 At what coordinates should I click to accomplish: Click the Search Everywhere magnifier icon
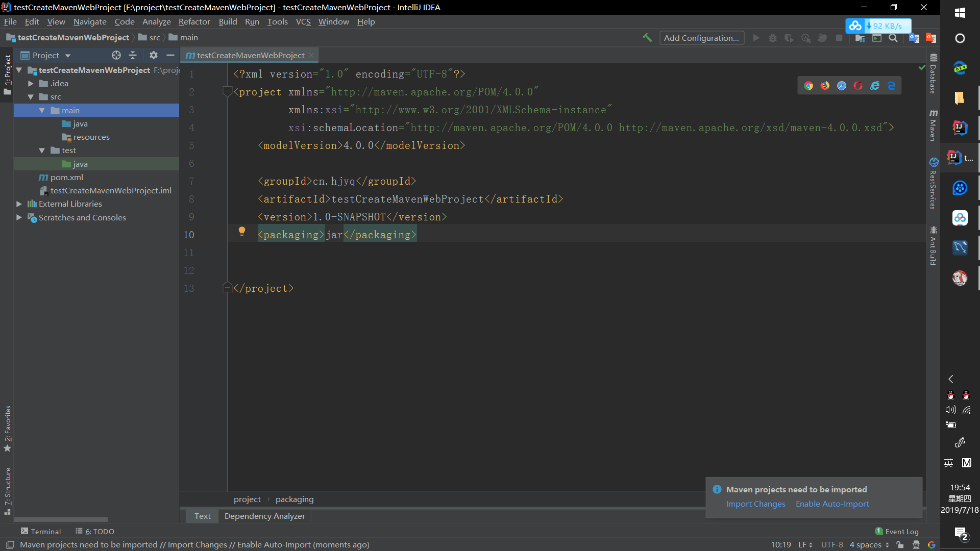click(x=893, y=38)
